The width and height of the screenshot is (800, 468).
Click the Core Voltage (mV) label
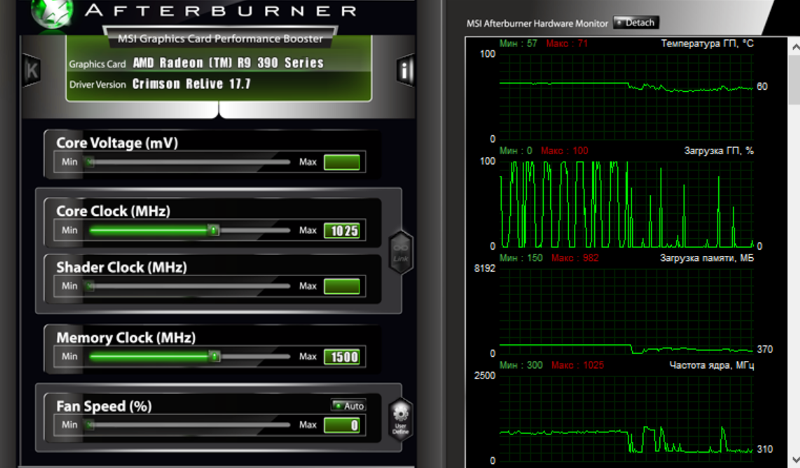pos(117,143)
